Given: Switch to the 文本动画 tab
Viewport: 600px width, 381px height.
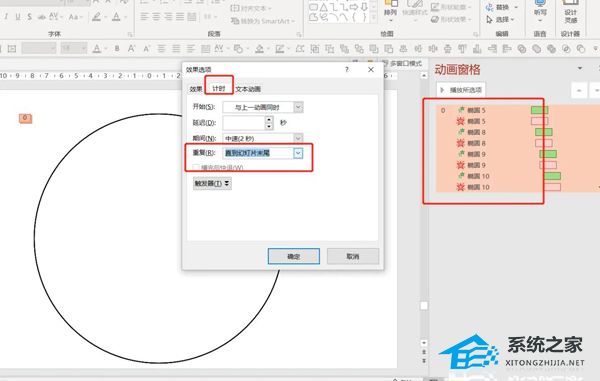Looking at the screenshot, I should [248, 89].
